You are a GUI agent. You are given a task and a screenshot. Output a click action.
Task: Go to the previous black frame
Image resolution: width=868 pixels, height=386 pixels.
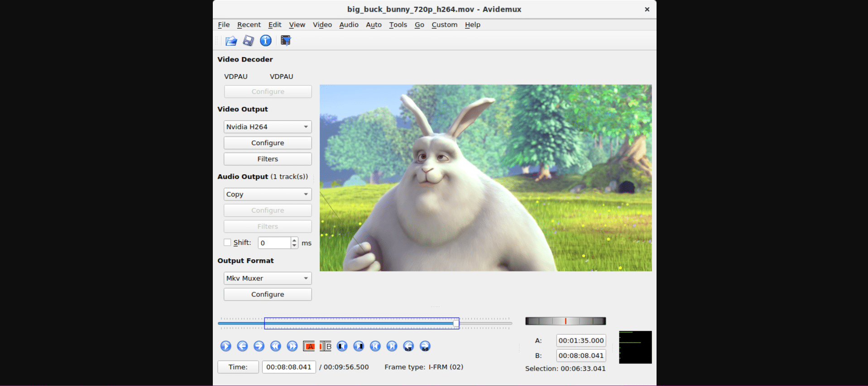(342, 346)
